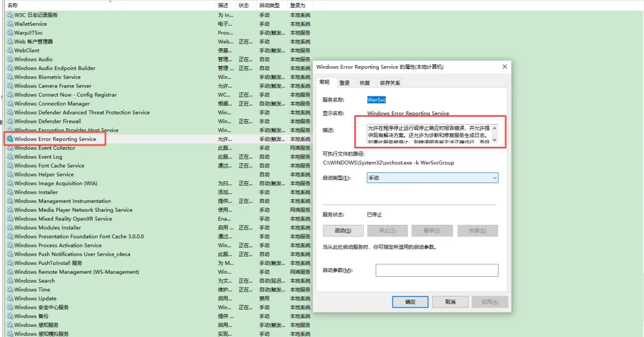Click gear icon of Windows Process Activation Service

click(x=10, y=245)
